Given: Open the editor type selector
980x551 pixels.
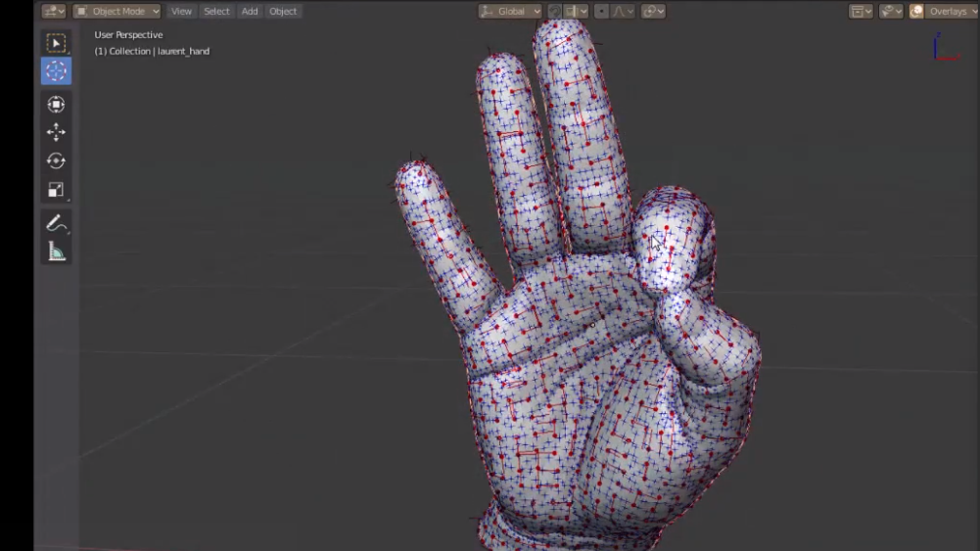Looking at the screenshot, I should tap(53, 12).
